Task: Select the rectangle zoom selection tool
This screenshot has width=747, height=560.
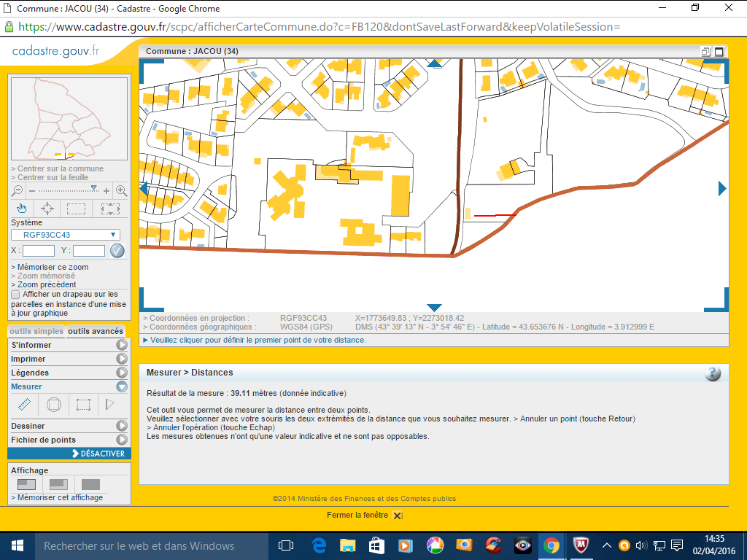Action: 77,209
